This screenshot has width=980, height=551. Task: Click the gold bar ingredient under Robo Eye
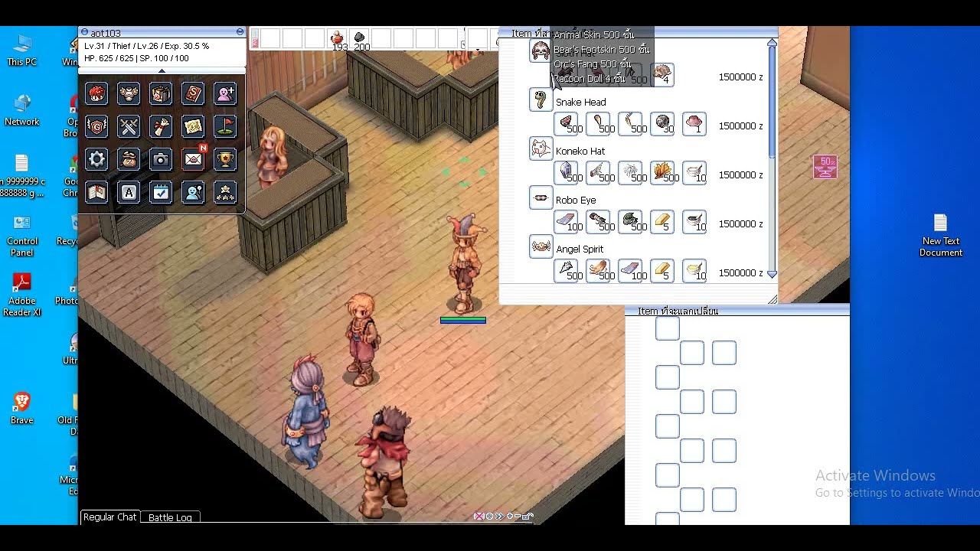(662, 222)
